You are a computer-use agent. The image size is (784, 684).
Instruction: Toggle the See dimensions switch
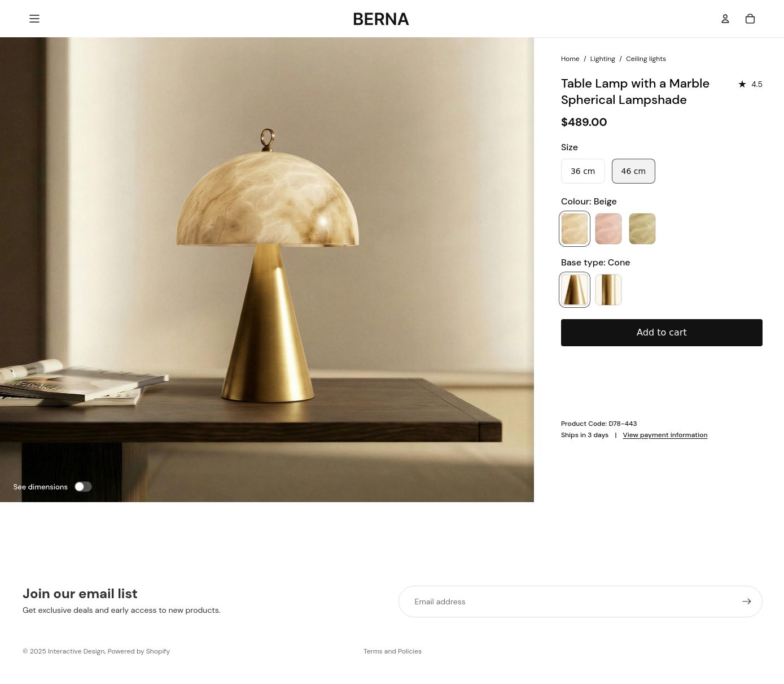83,487
